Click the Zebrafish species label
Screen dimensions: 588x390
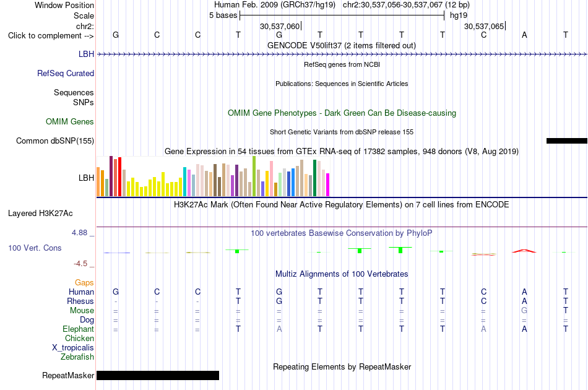pyautogui.click(x=77, y=357)
